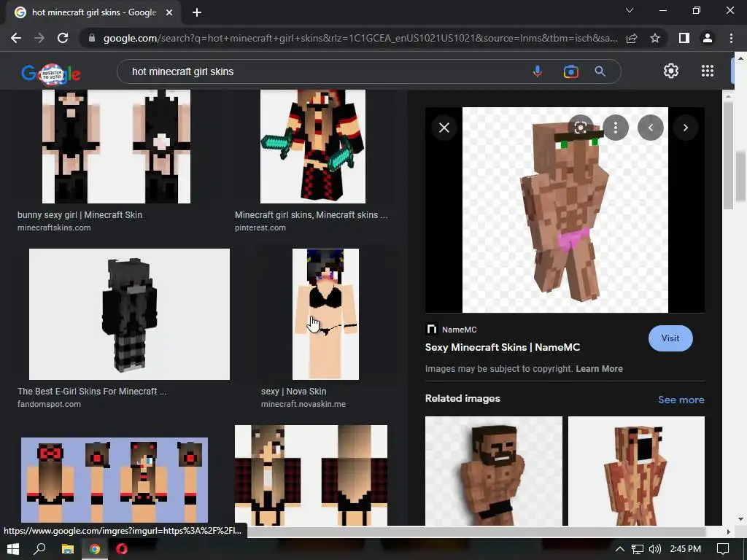
Task: Open Opera browser from taskbar
Action: click(122, 549)
